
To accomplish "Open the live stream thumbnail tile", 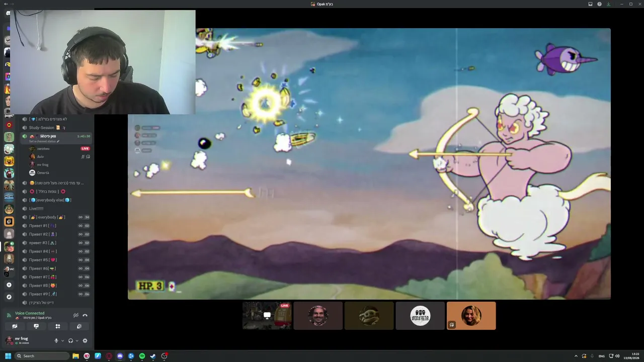I will click(267, 316).
